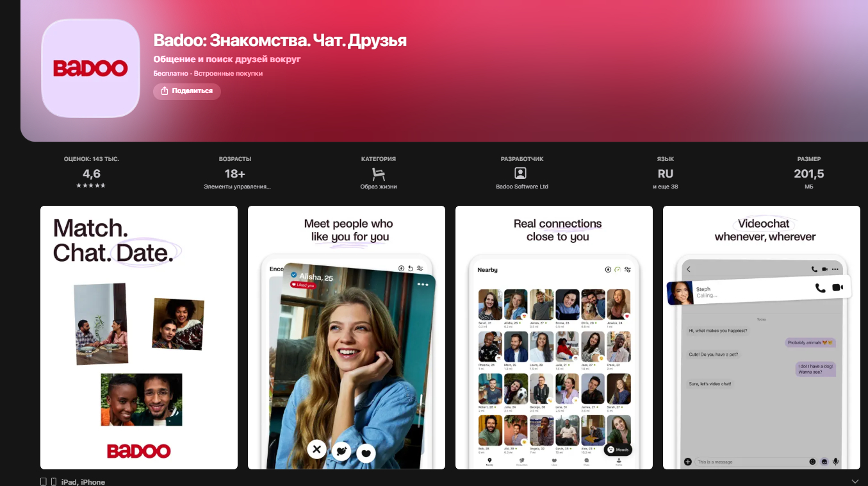Open the developer person icon

click(x=521, y=174)
